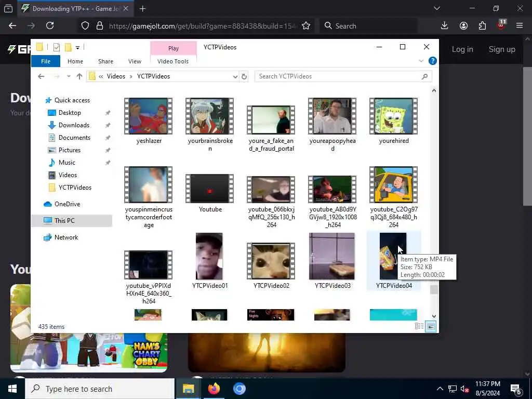
Task: Expand the address bar history dropdown
Action: click(x=235, y=77)
